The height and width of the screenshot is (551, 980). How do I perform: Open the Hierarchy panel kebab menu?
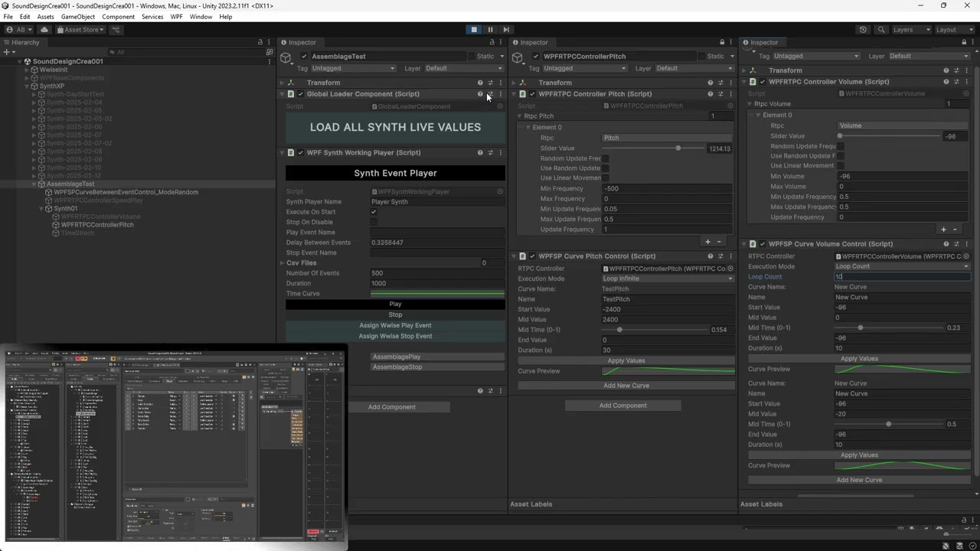269,42
